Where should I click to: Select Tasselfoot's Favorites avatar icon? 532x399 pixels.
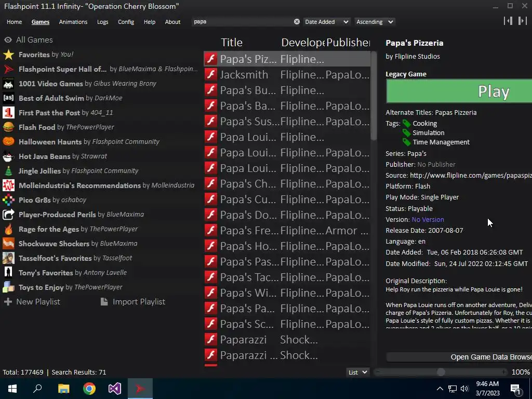coord(8,258)
